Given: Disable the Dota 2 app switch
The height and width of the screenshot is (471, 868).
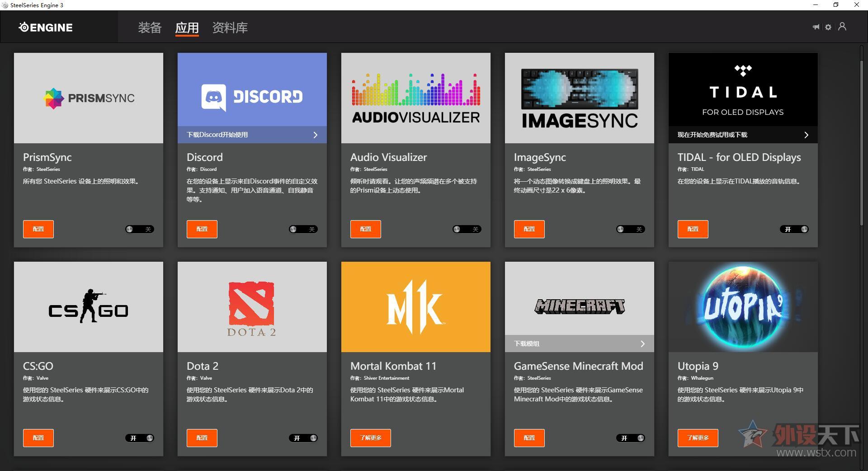Looking at the screenshot, I should pos(303,438).
